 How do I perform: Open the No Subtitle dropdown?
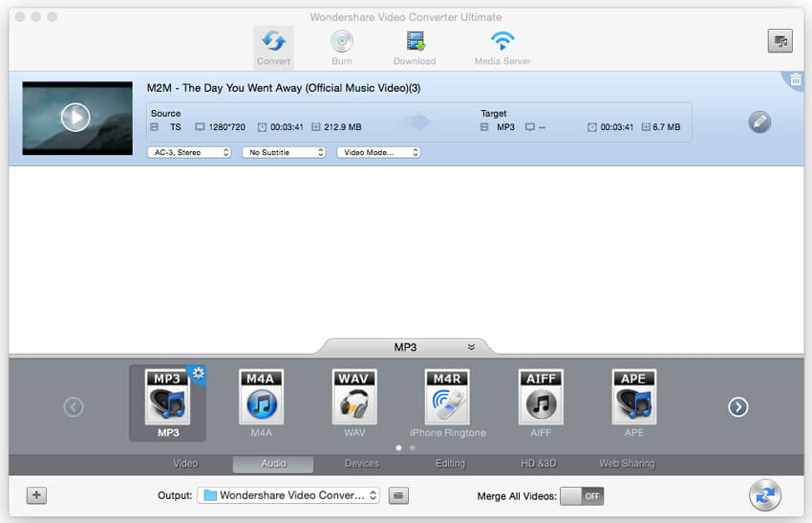click(284, 152)
